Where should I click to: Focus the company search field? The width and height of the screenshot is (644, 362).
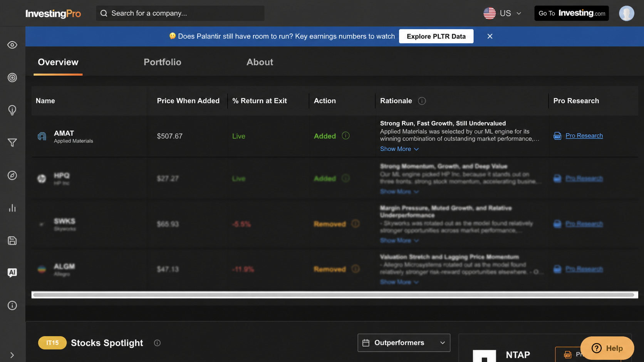click(x=180, y=13)
